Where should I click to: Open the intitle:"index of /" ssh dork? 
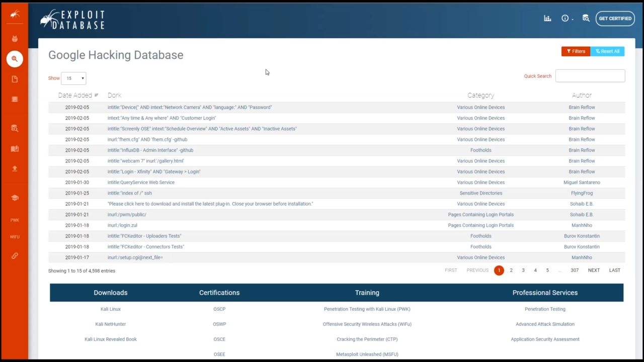pyautogui.click(x=129, y=193)
